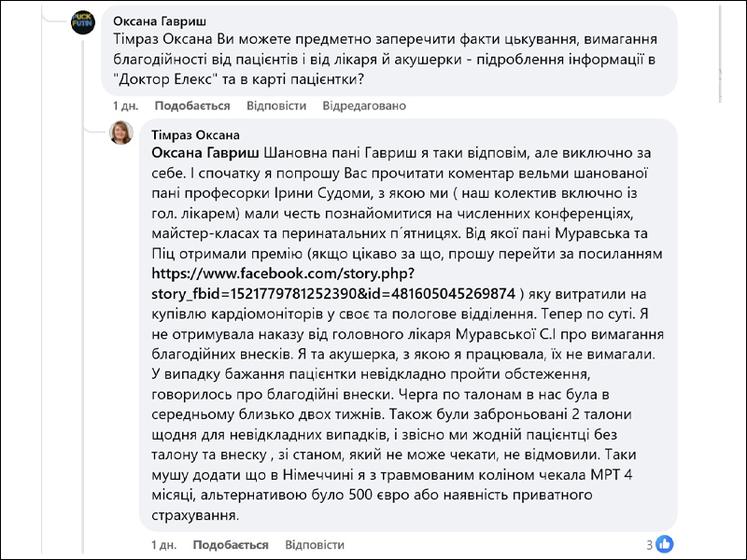This screenshot has width=747, height=560.
Task: Open author name Тімраз Оксана above the reply
Action: click(195, 135)
